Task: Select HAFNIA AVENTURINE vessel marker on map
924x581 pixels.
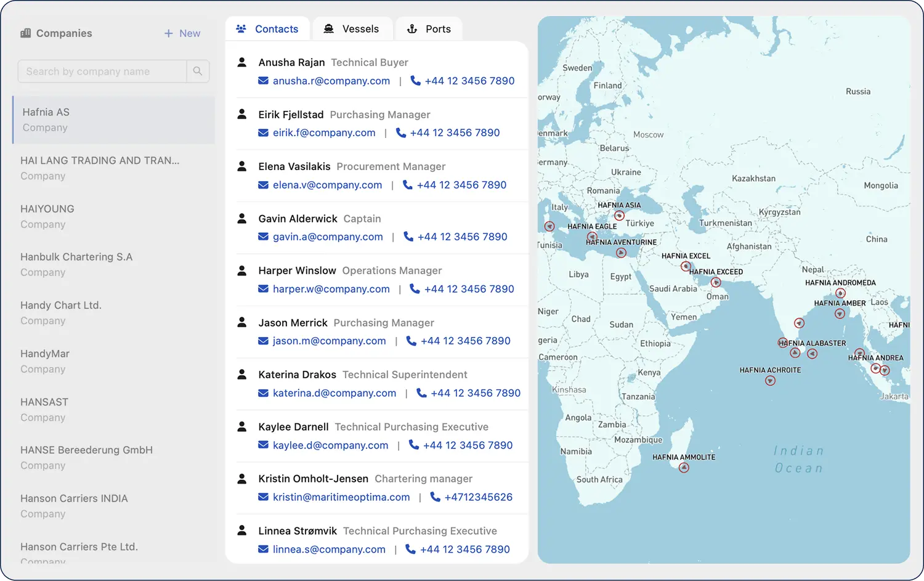Action: coord(621,253)
